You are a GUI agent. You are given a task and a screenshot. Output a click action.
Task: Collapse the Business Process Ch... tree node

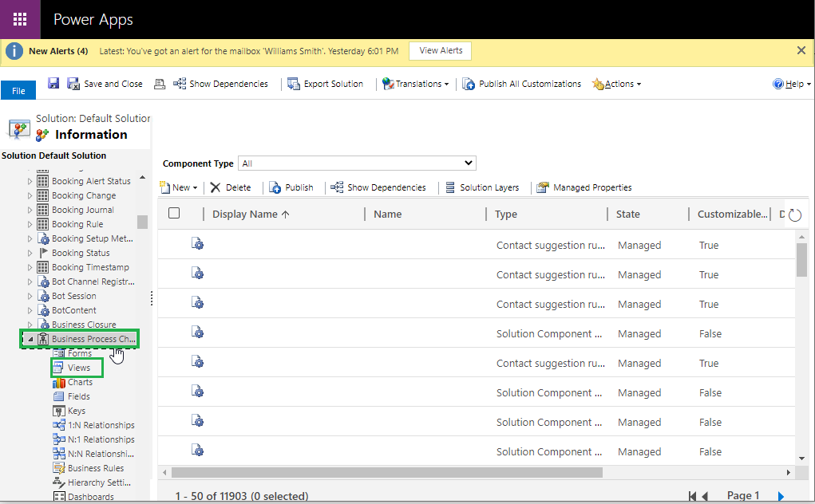pyautogui.click(x=30, y=340)
